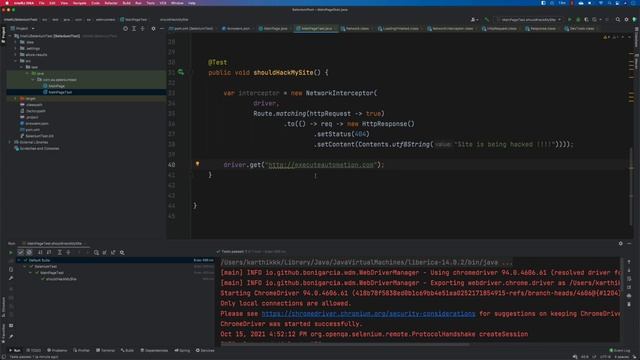Click the test history clock icon in Run toolbar
Image resolution: width=640 pixels, height=360 pixels.
[96, 253]
